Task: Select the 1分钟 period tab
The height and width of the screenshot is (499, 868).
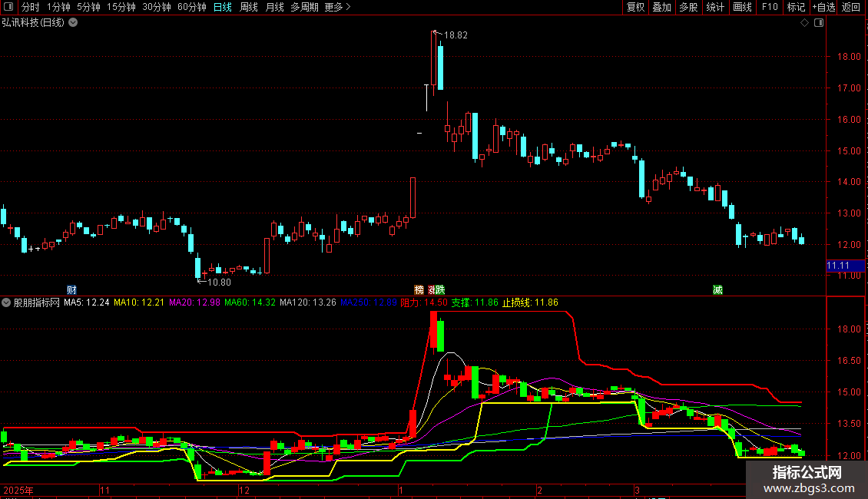Action: 58,7
